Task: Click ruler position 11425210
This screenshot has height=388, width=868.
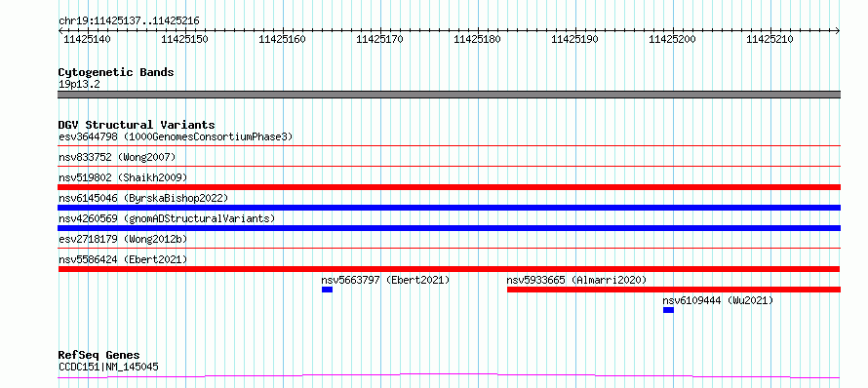Action: point(769,39)
